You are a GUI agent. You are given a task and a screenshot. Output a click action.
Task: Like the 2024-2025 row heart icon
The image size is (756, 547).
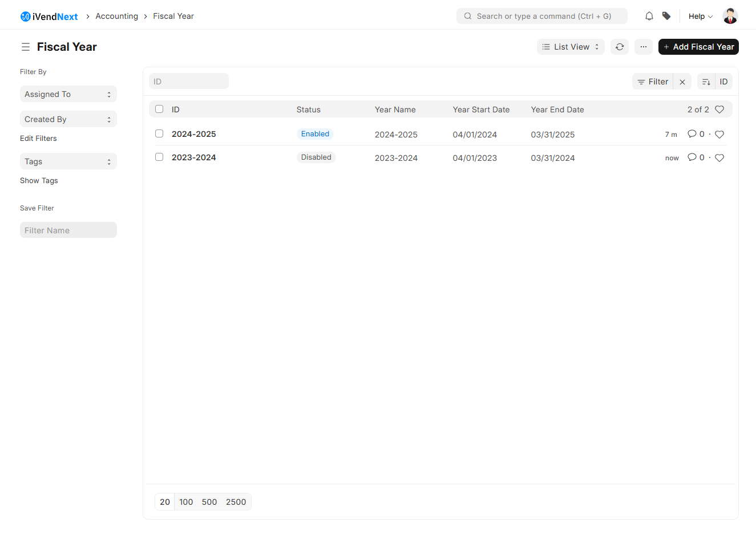(719, 135)
